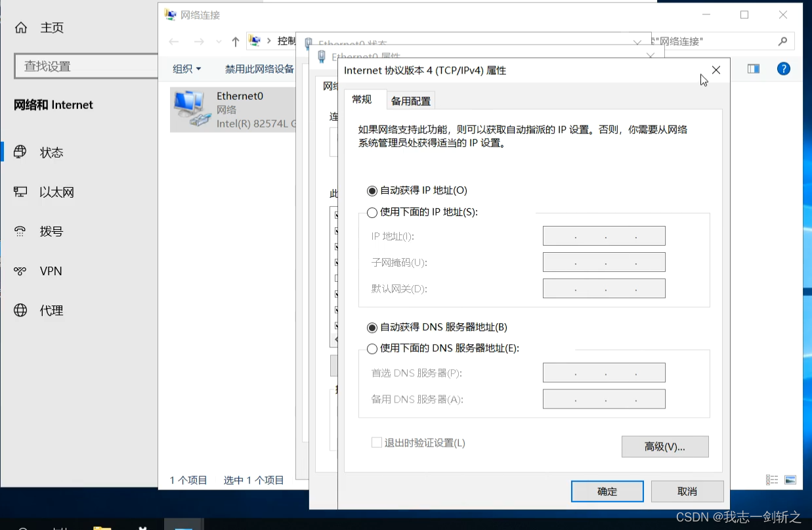Image resolution: width=812 pixels, height=530 pixels.
Task: Select 使用下面的 DNS 服务器地址 option
Action: pyautogui.click(x=372, y=348)
